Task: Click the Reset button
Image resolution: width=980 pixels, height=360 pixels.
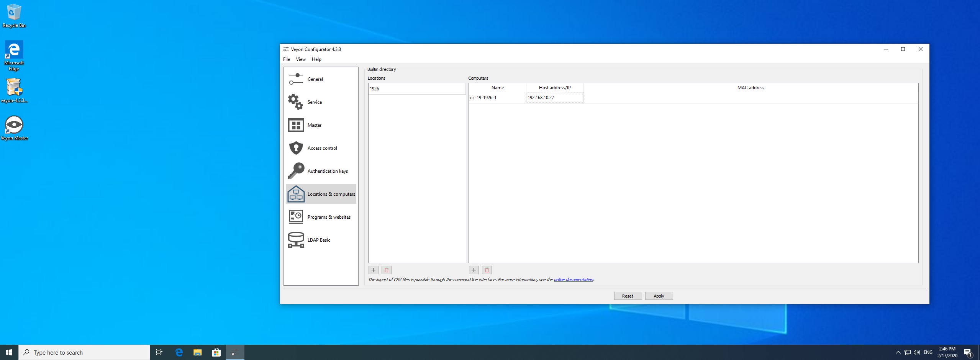Action: 628,296
